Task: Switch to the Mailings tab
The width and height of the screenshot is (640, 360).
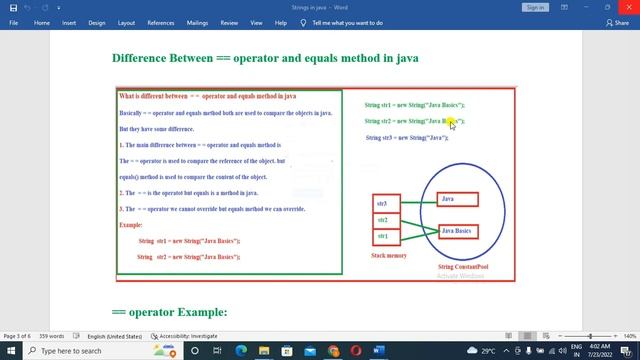Action: pyautogui.click(x=197, y=23)
